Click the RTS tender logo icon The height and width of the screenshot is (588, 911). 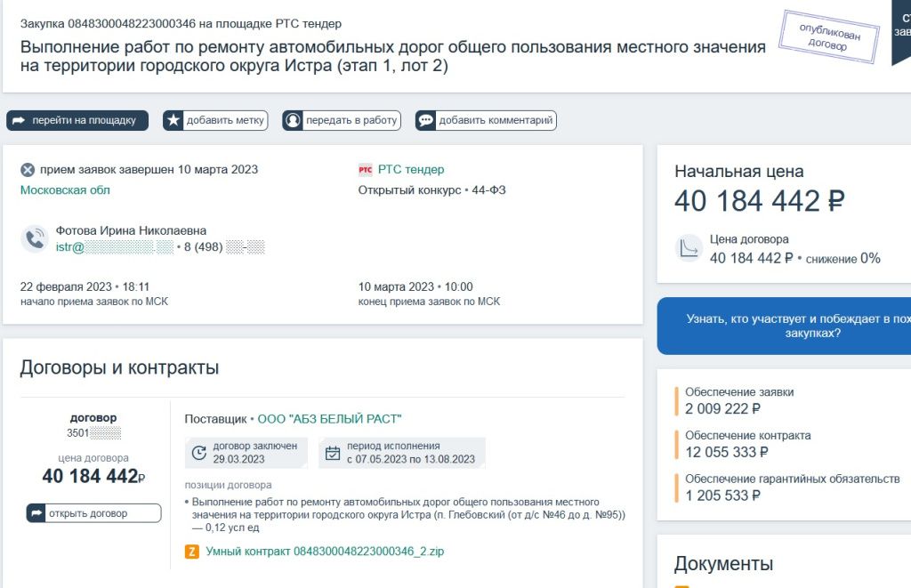pos(365,170)
